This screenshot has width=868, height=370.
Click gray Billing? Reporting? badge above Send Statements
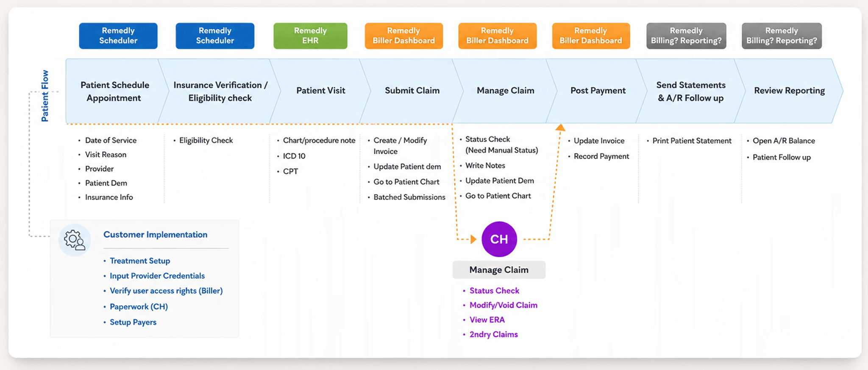tap(686, 36)
